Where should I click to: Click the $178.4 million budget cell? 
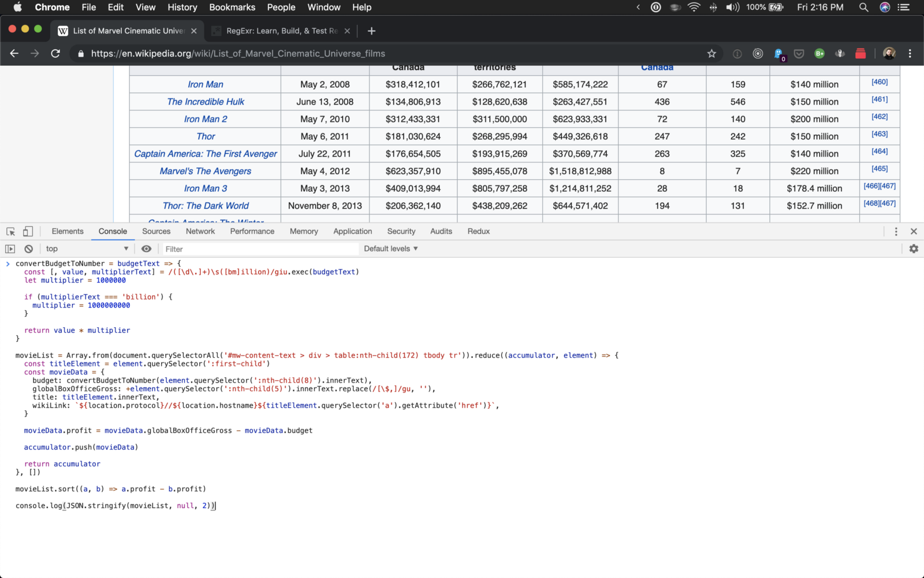click(x=814, y=188)
